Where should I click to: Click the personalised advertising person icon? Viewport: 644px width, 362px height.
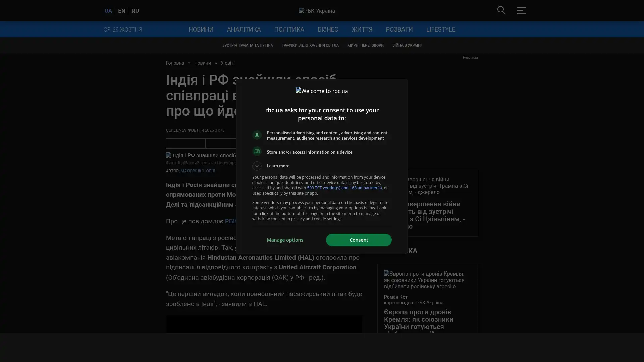257,135
